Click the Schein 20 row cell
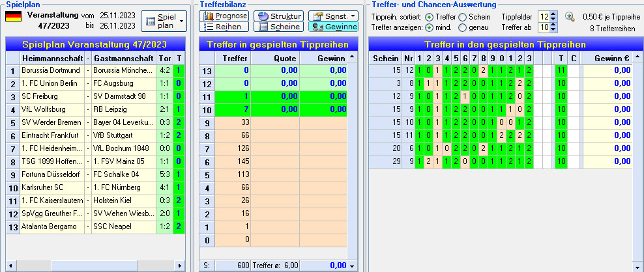The width and height of the screenshot is (644, 272). (385, 148)
